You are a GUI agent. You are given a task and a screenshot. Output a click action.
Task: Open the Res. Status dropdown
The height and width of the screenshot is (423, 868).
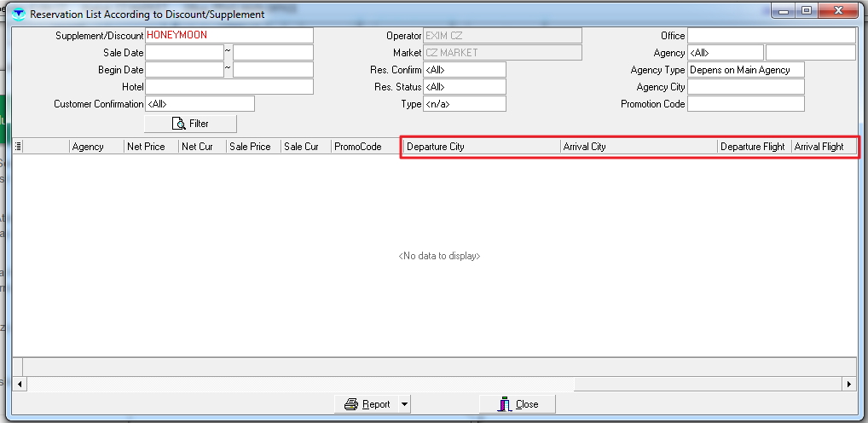click(x=464, y=87)
